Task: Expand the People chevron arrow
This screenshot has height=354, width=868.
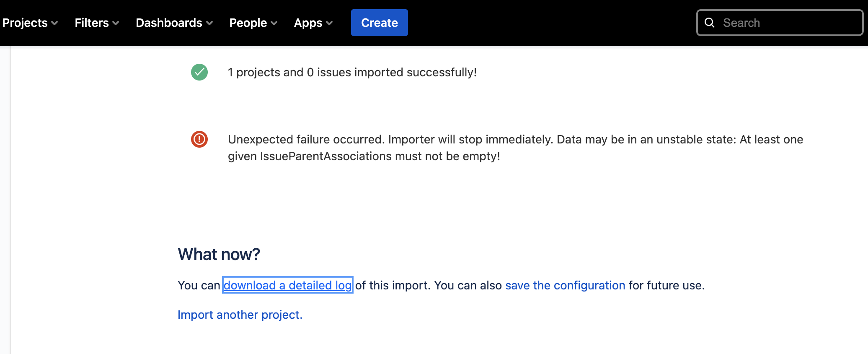Action: (x=274, y=23)
